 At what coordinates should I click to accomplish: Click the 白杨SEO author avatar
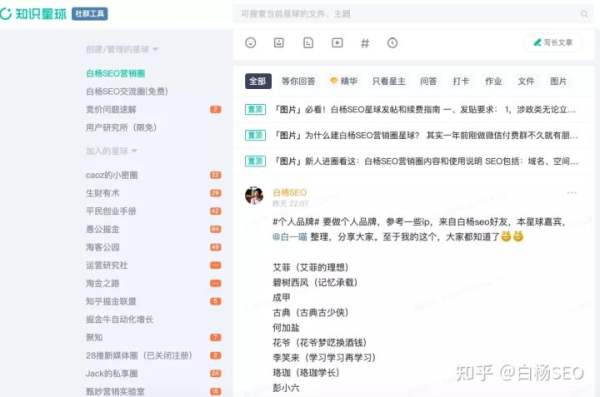coord(254,196)
